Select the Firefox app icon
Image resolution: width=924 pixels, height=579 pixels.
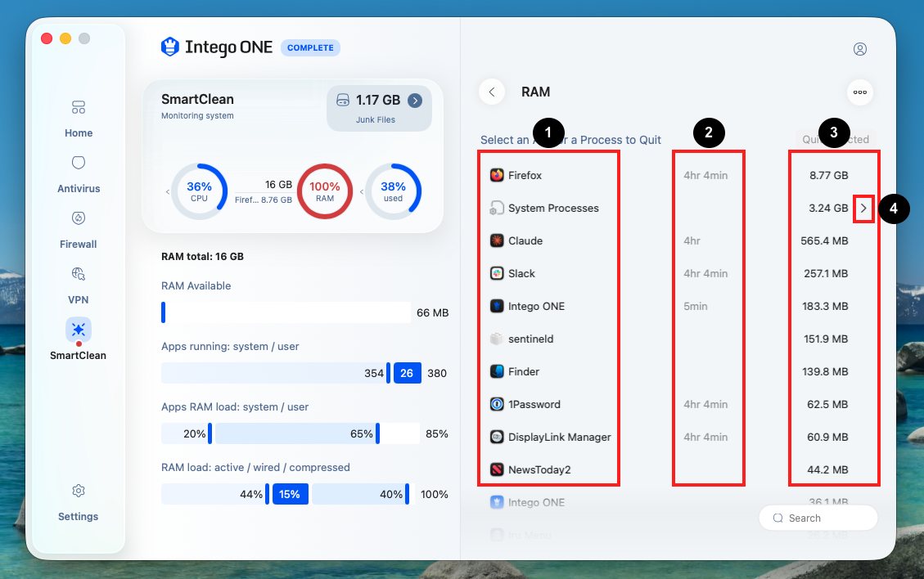[x=497, y=175]
